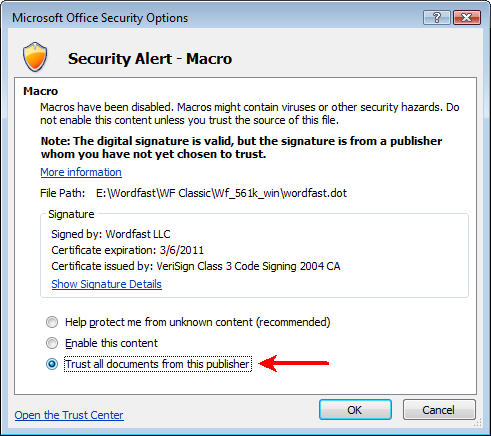Select the Enable this content option
491x436 pixels.
pos(102,343)
